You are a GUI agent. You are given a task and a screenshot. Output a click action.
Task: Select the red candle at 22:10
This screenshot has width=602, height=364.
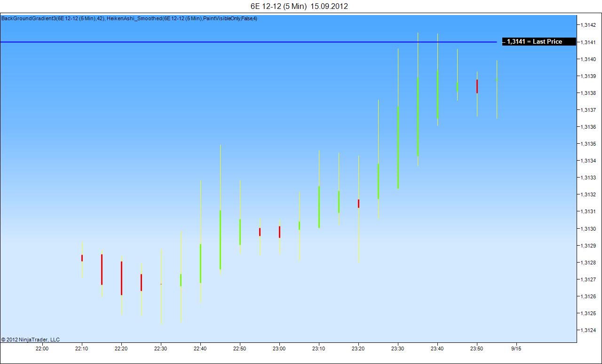pos(82,258)
